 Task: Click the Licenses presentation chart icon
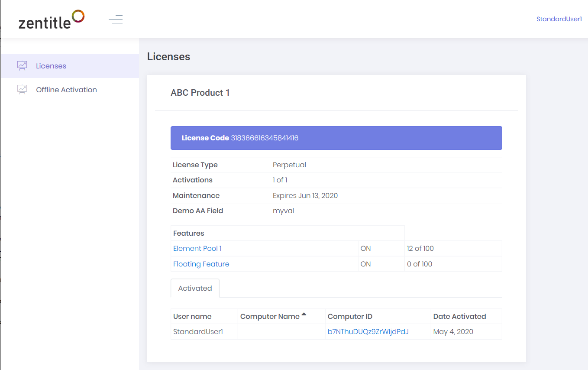[x=22, y=66]
